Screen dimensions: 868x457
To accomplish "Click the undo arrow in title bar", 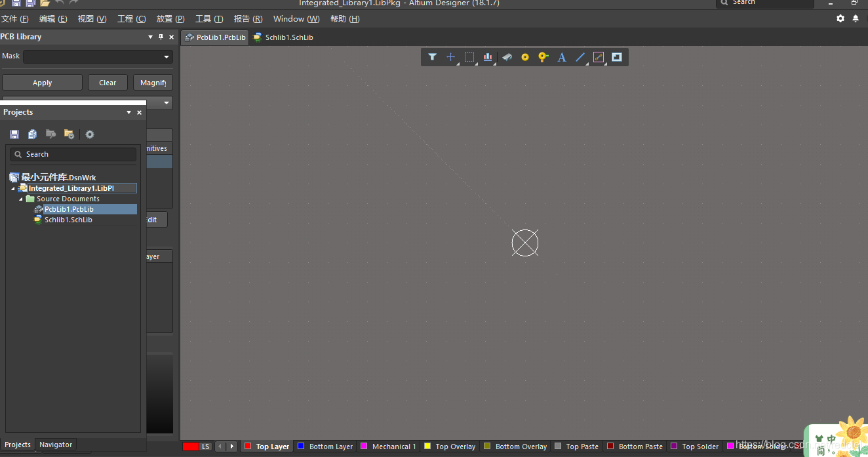I will 60,3.
